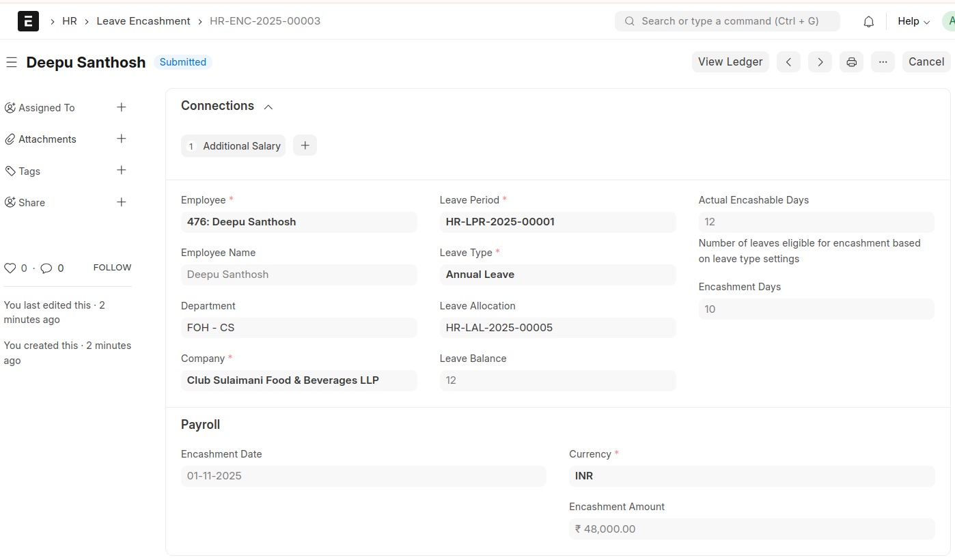Open the Help dropdown menu
955x560 pixels.
(913, 21)
